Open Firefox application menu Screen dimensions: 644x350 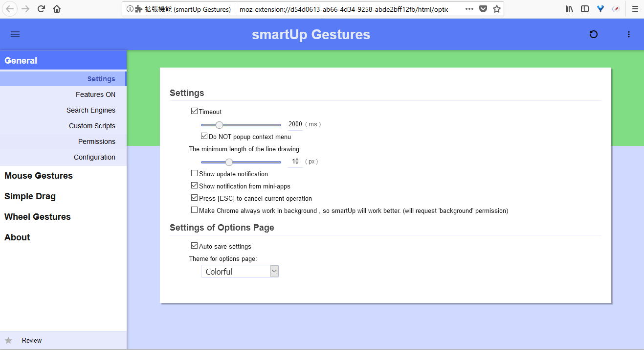pyautogui.click(x=635, y=9)
